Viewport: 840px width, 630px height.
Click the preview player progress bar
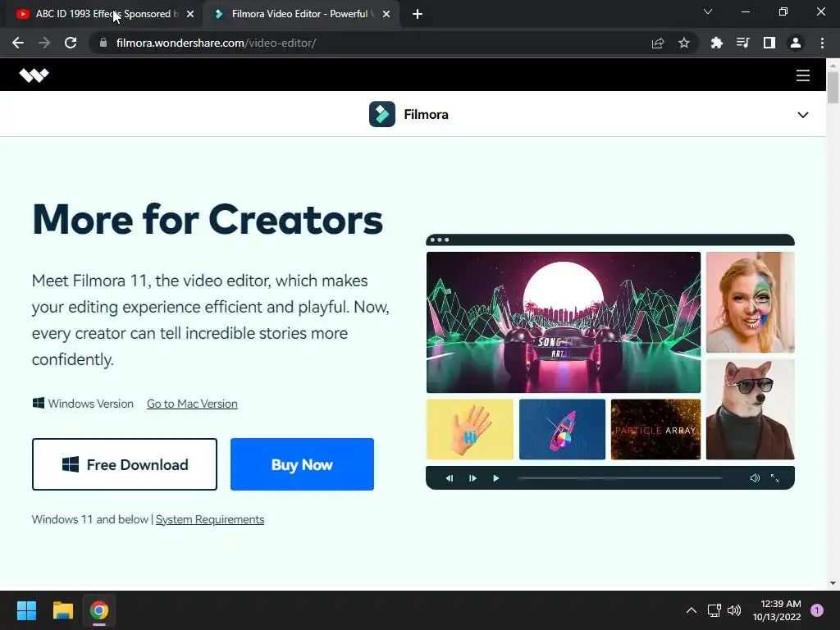click(x=620, y=478)
